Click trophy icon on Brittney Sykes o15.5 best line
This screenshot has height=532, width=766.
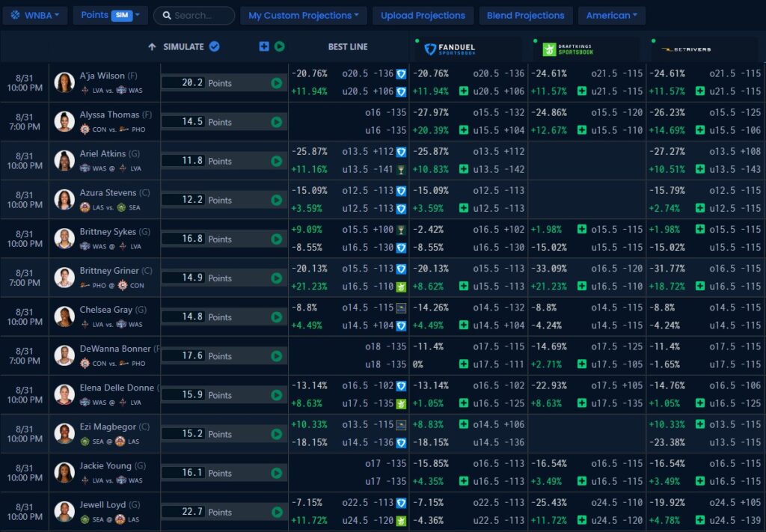401,230
